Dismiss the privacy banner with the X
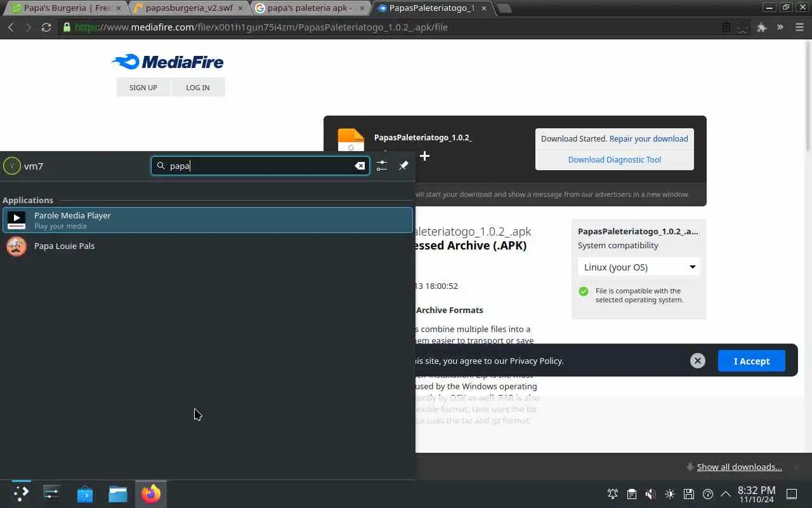The height and width of the screenshot is (508, 812). click(698, 361)
